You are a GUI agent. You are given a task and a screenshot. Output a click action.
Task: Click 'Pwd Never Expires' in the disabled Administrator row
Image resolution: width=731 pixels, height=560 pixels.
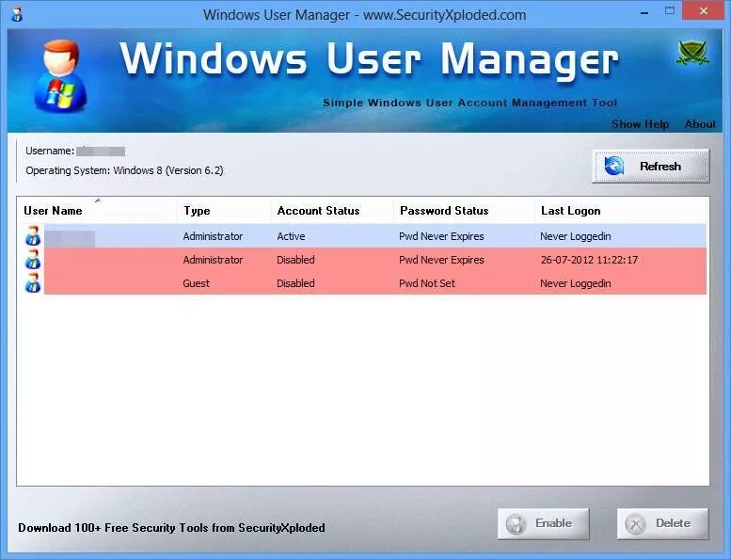pos(441,260)
